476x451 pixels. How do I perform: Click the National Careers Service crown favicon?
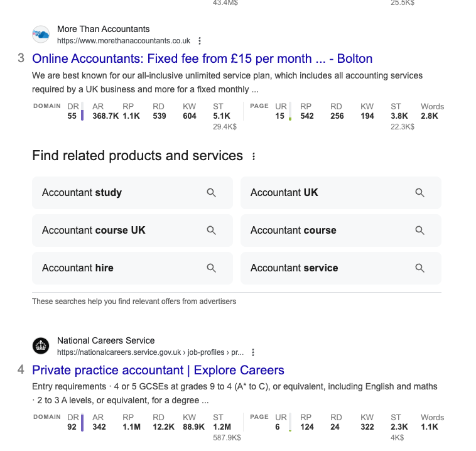coord(41,346)
